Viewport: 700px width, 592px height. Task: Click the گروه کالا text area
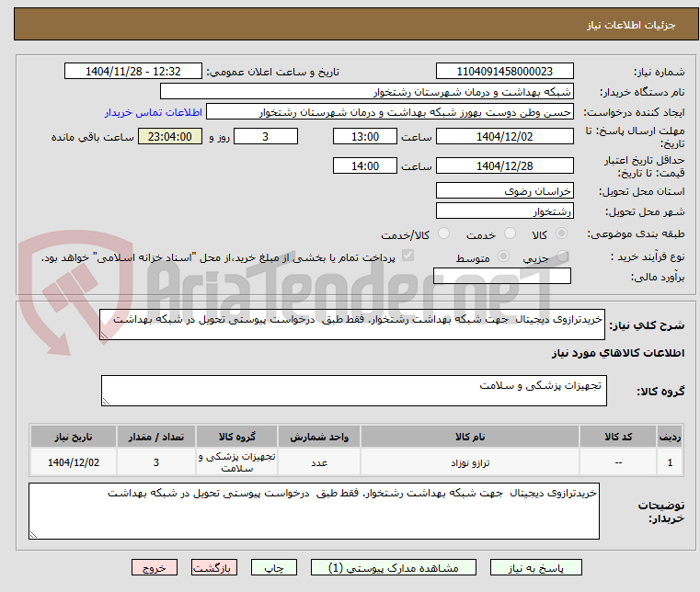(x=353, y=391)
